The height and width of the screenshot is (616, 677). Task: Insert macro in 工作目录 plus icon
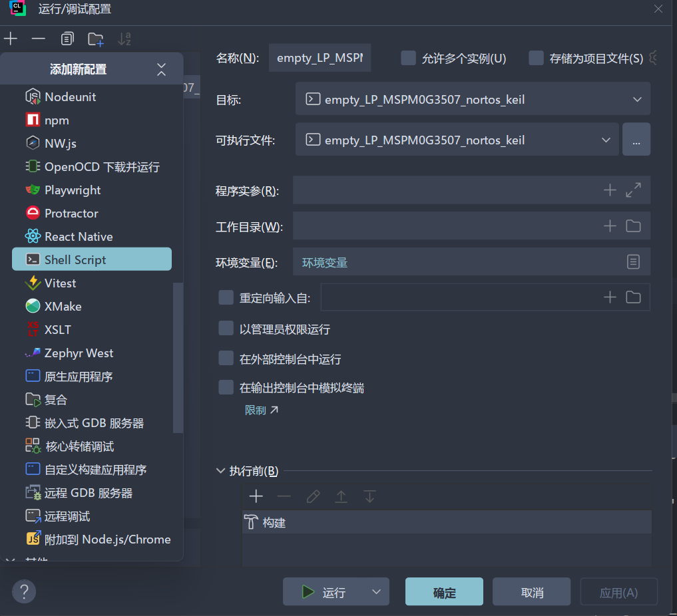coord(610,226)
